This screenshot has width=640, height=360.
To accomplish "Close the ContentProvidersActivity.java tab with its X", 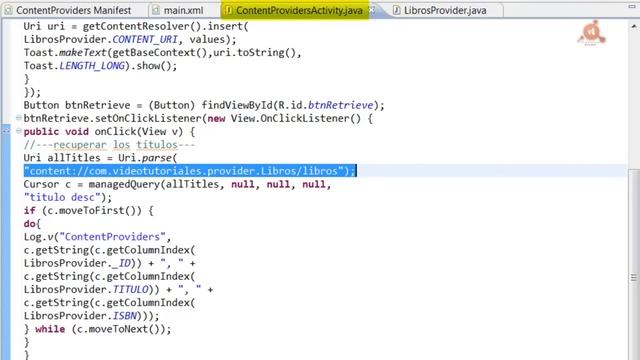I will point(372,10).
